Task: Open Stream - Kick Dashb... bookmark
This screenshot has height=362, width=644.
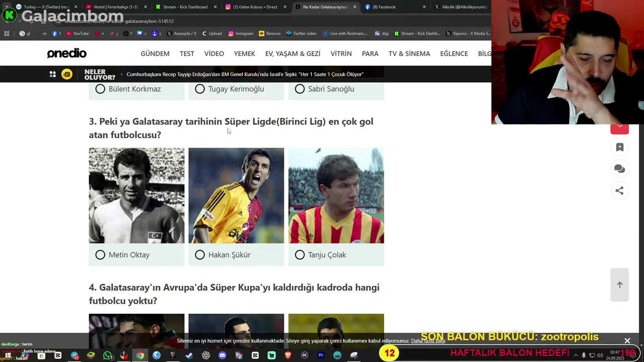Action: pyautogui.click(x=417, y=34)
